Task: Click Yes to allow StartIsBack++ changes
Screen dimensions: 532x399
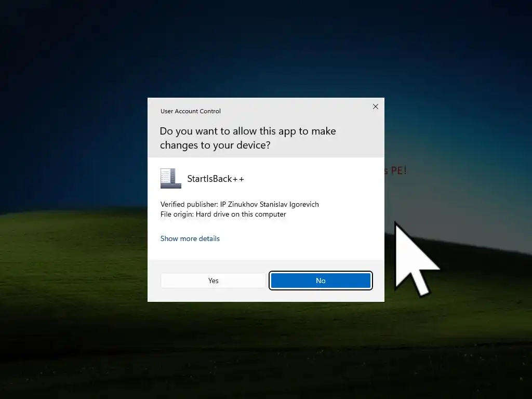Action: [x=213, y=281]
